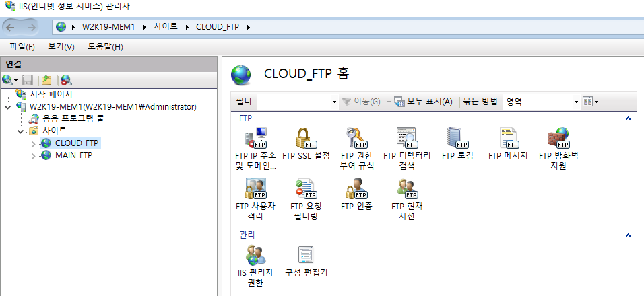Image resolution: width=644 pixels, height=296 pixels.
Task: Click the save (disk) icon in 연결 toolbar
Action: pyautogui.click(x=28, y=79)
